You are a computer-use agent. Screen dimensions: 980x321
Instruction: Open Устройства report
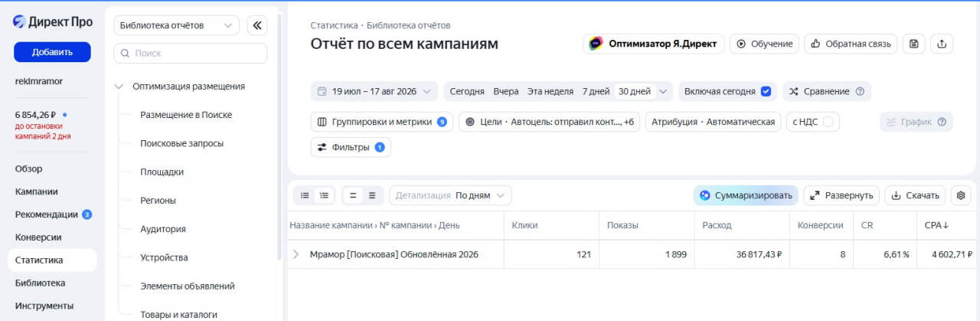[x=164, y=258]
